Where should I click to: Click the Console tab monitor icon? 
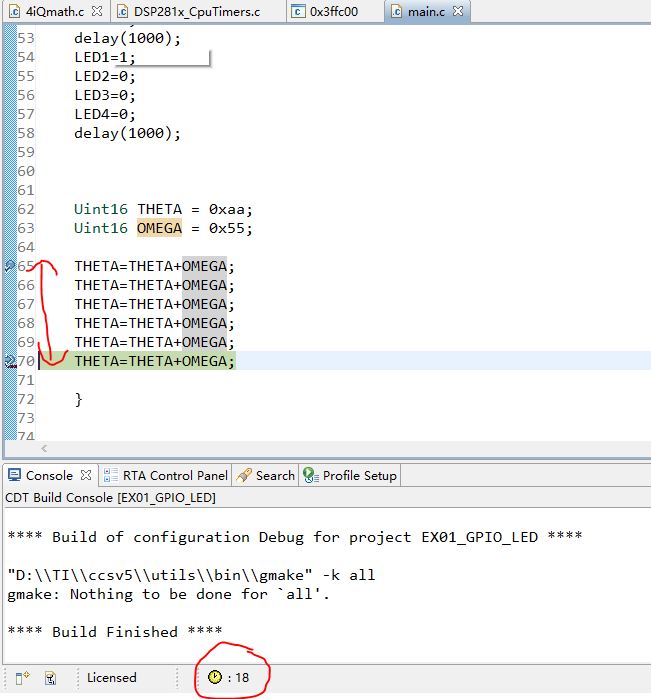point(15,475)
